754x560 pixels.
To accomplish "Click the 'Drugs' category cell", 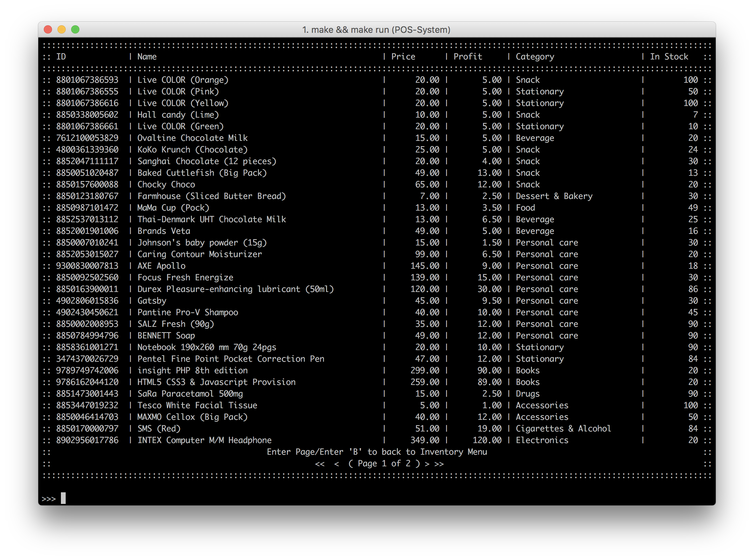I will coord(528,394).
